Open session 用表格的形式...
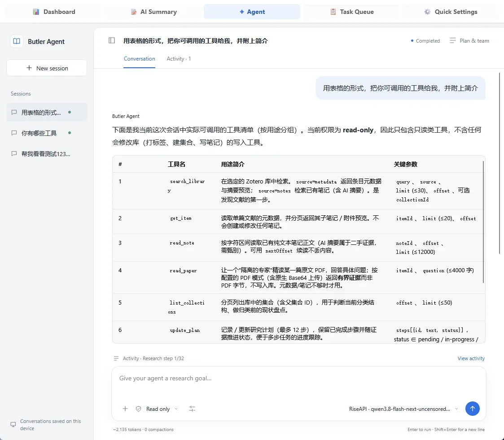 click(x=47, y=113)
